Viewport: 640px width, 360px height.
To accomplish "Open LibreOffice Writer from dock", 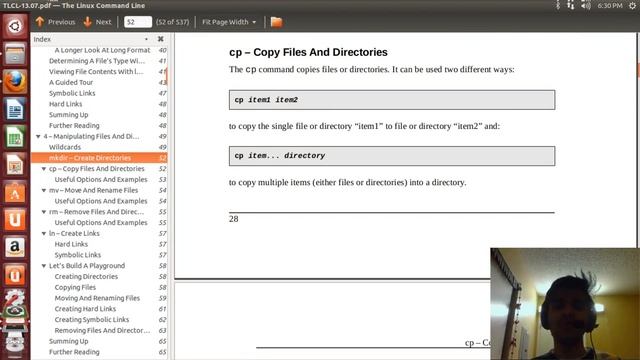I will coord(15,109).
